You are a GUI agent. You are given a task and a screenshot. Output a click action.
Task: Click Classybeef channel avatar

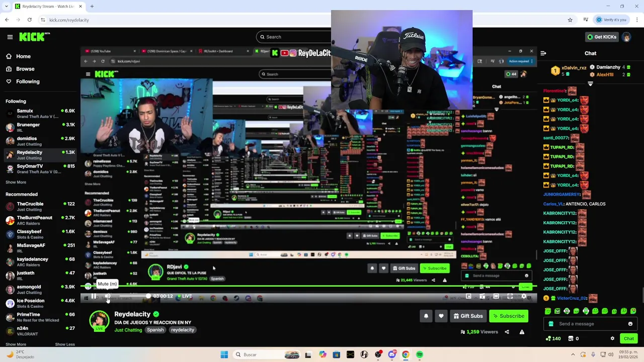point(10,234)
